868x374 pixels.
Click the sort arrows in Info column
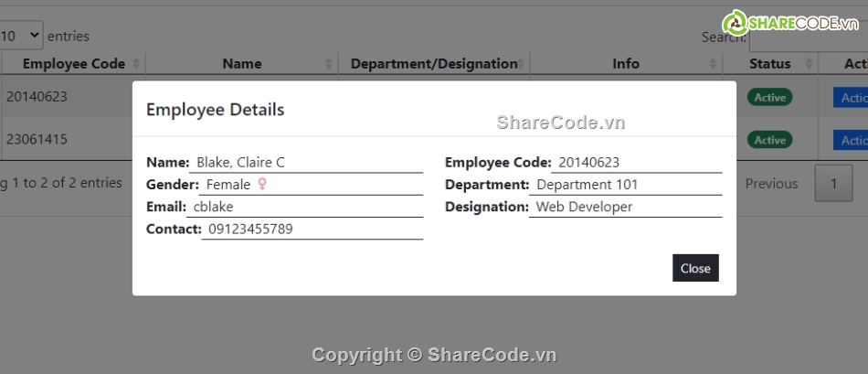point(714,64)
